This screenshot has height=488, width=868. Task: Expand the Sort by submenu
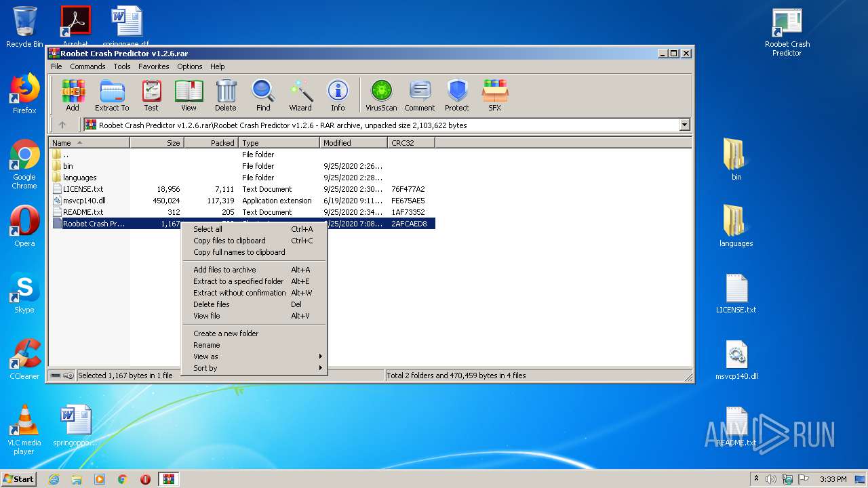254,368
